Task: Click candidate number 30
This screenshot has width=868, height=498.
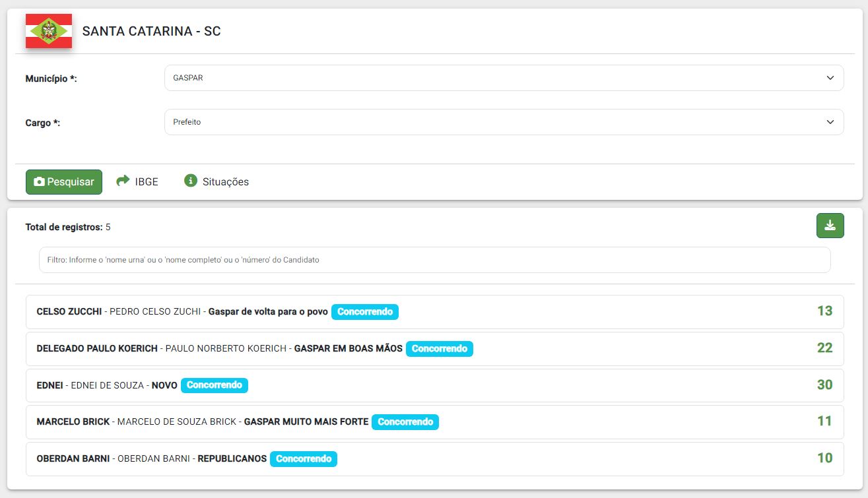Action: tap(824, 385)
